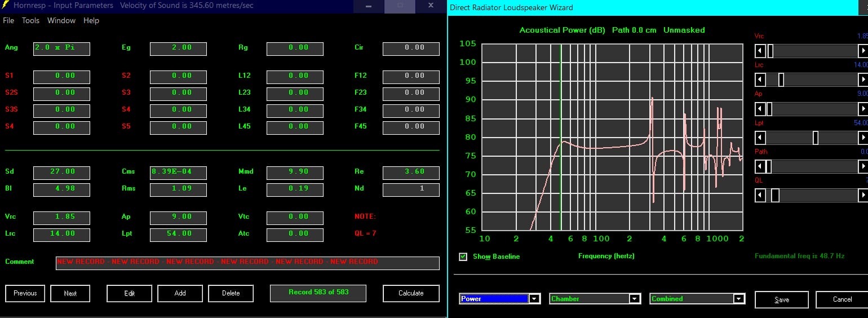Click the Path slider left arrow
This screenshot has width=868, height=318.
(760, 166)
